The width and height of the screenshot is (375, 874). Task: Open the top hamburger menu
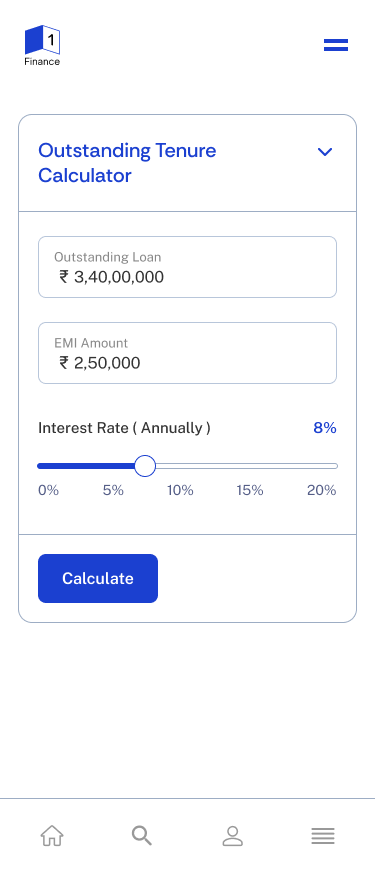[x=336, y=45]
